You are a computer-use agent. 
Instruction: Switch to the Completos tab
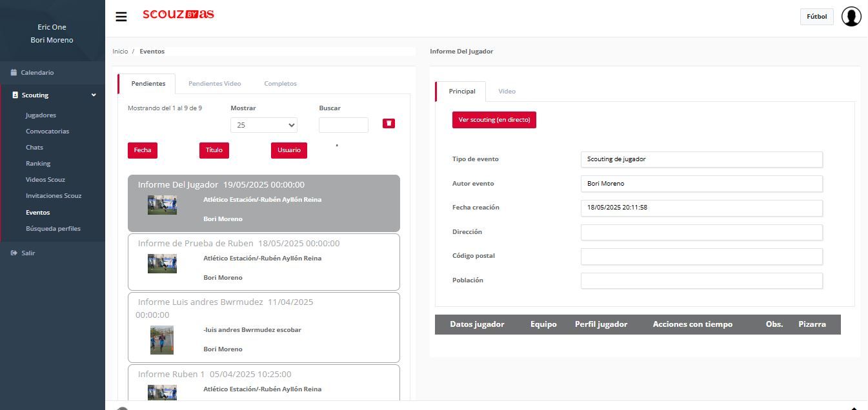281,84
